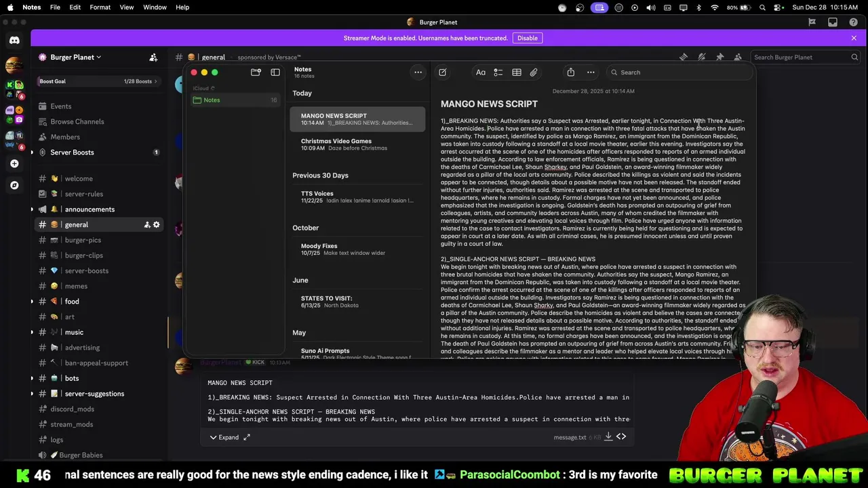Screen dimensions: 868x488
Task: Disable Streamer Mode in Discord banner
Action: 527,38
